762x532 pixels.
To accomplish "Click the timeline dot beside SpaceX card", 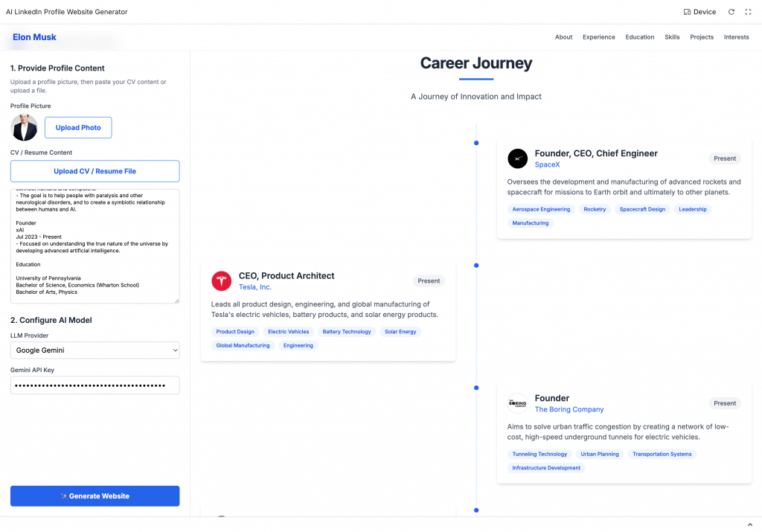I will (x=476, y=143).
